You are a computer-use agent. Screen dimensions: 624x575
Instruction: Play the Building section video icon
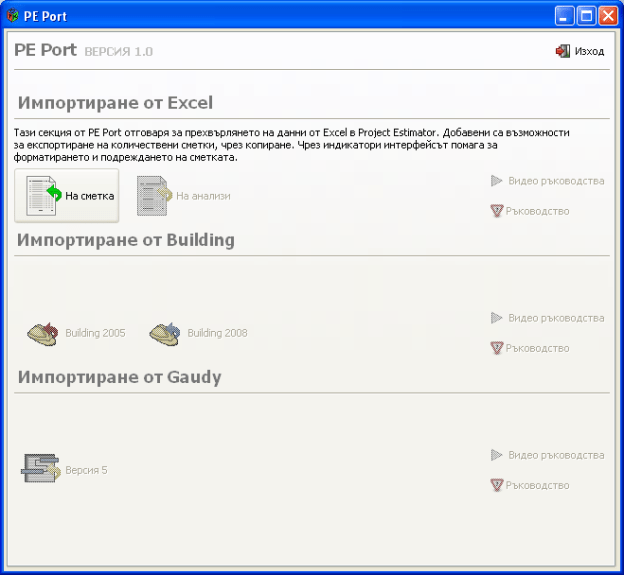(496, 318)
